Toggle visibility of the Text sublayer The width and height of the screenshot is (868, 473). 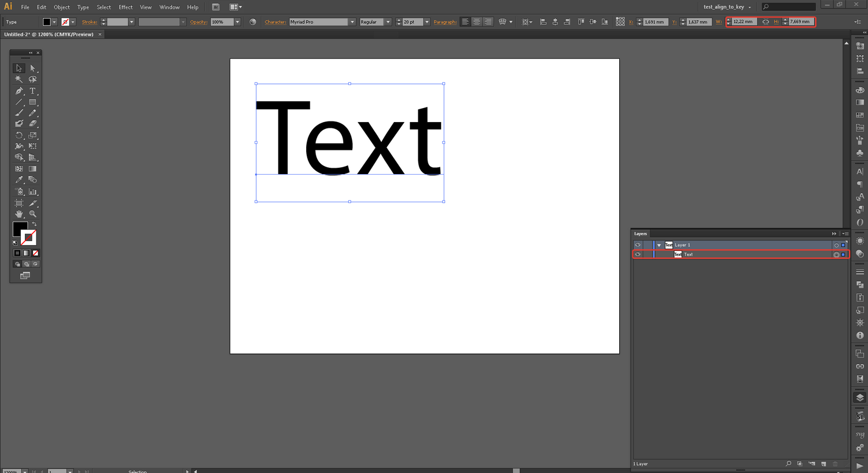tap(638, 254)
